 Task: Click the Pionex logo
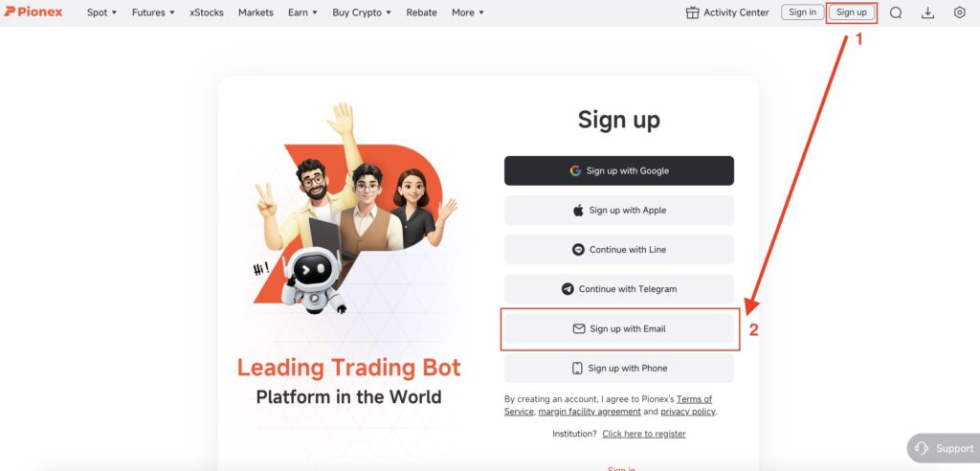pos(33,11)
